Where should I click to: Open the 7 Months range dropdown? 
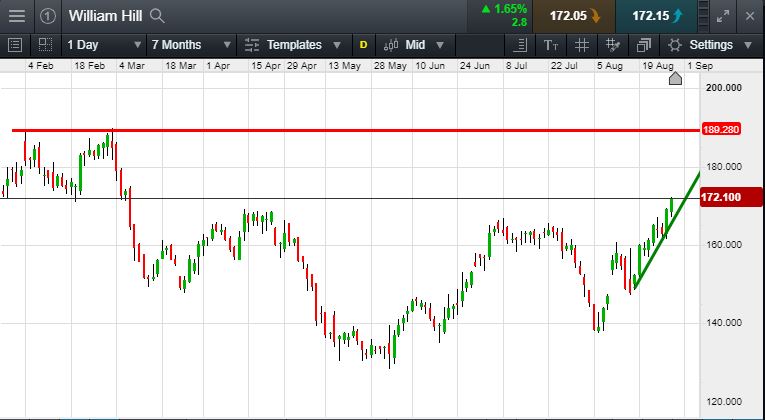click(191, 45)
